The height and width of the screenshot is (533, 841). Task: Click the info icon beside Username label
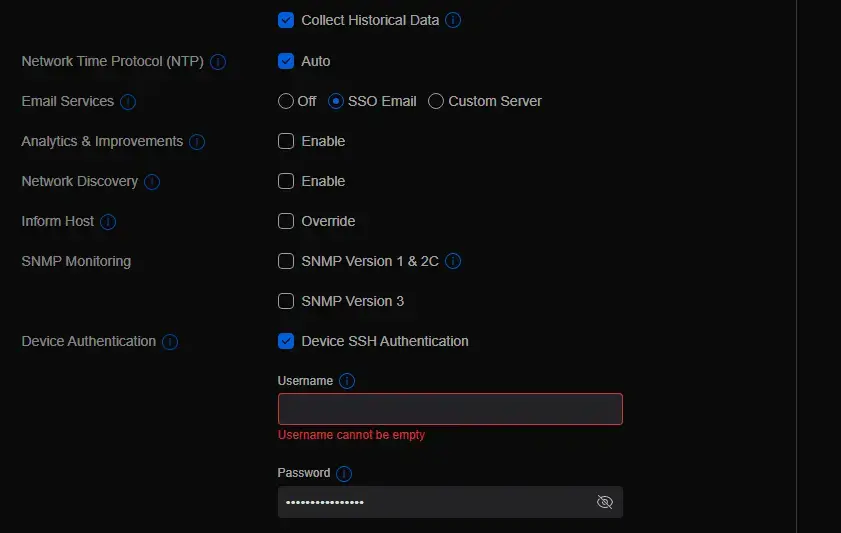[347, 381]
